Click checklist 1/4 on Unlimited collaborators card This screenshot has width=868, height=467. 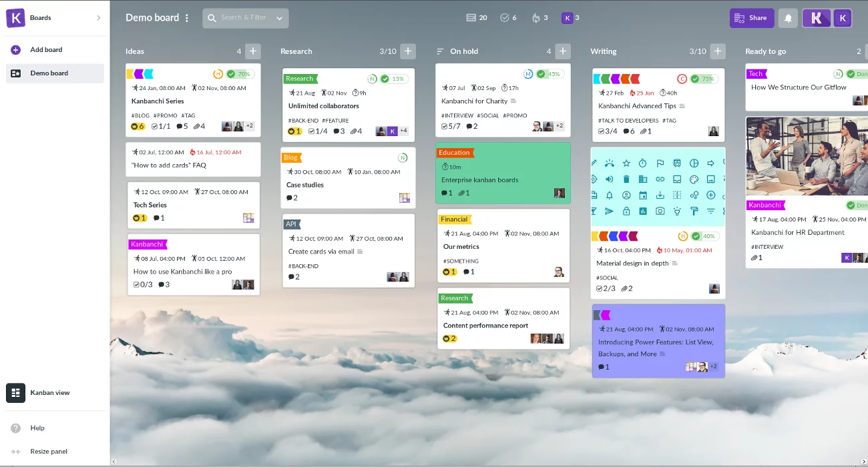tap(318, 131)
